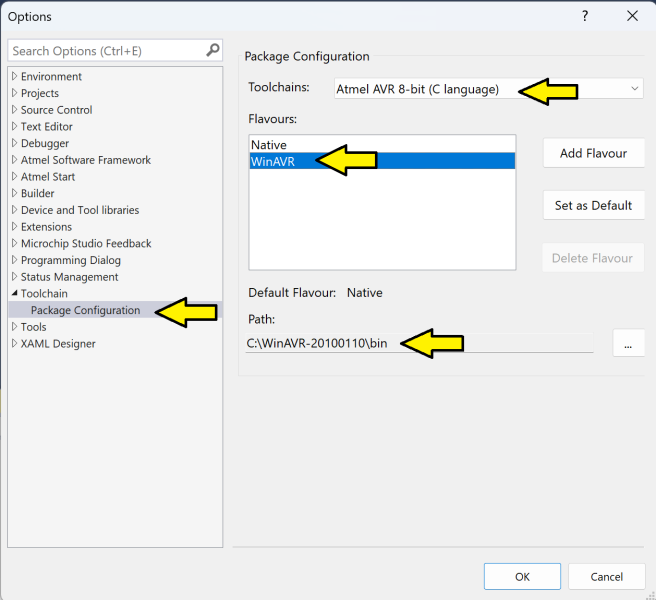Click the search magnifier icon
Viewport: 656px width, 600px height.
tap(212, 50)
